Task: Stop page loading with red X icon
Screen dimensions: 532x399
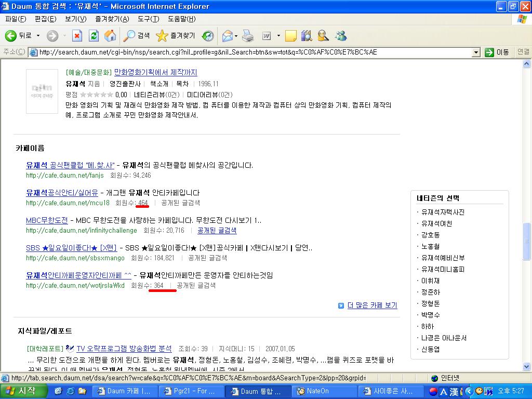Action: 77,36
